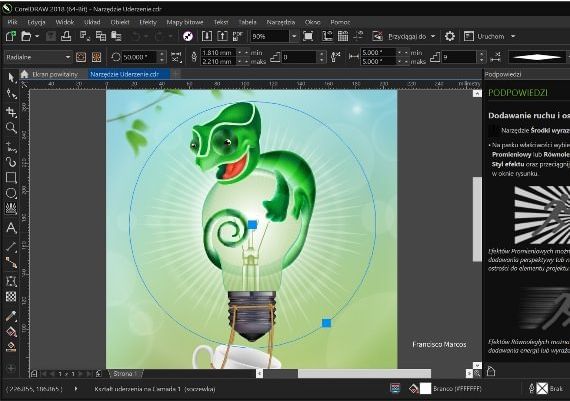Click the spacing steps spinner
This screenshot has height=401, width=570.
click(482, 57)
